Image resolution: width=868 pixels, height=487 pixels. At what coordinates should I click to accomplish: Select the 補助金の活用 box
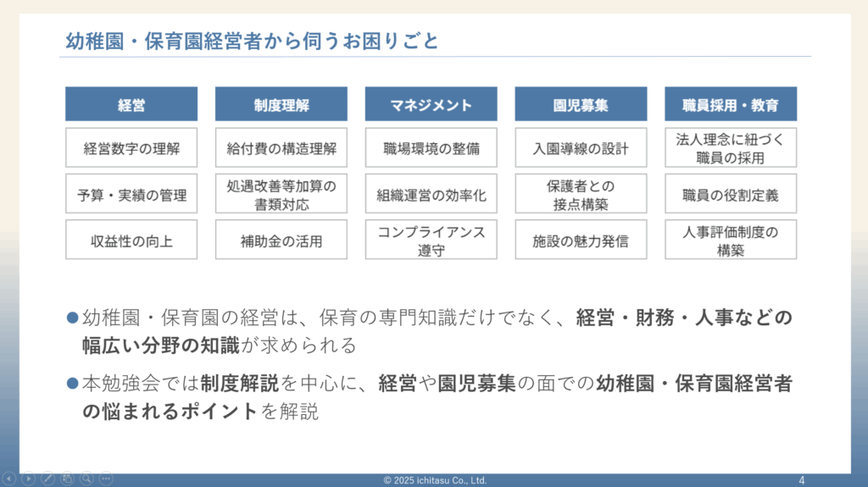(x=281, y=240)
